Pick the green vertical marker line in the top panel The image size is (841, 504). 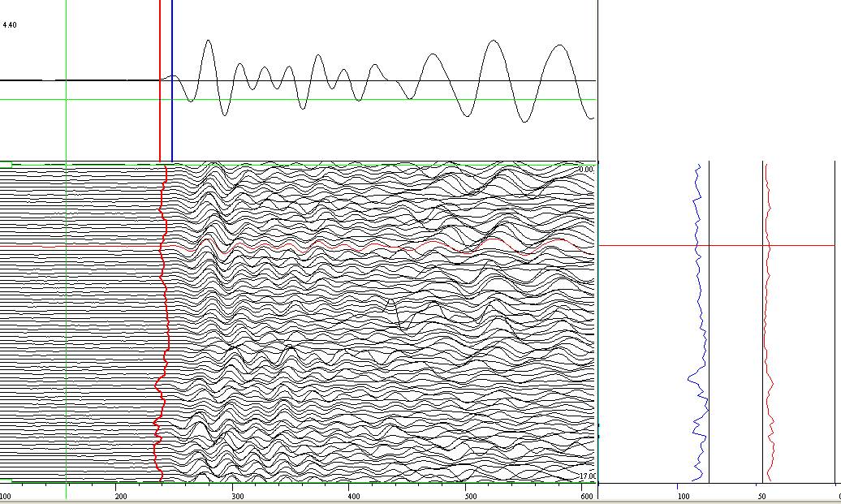click(66, 49)
